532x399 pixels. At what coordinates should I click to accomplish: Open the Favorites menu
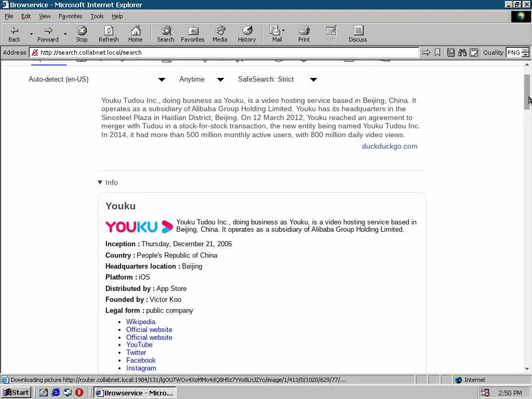pyautogui.click(x=70, y=16)
